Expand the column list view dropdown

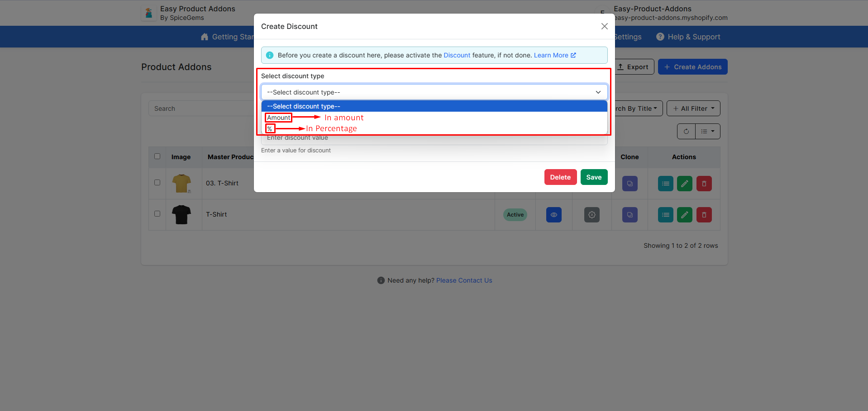click(x=707, y=132)
